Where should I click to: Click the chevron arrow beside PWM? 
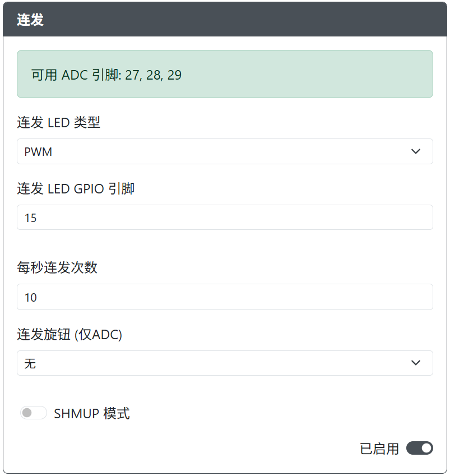click(x=416, y=151)
